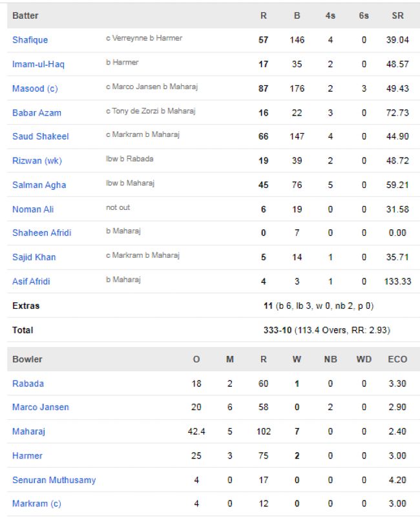The image size is (420, 518).
Task: Click the Batter column header
Action: click(25, 16)
